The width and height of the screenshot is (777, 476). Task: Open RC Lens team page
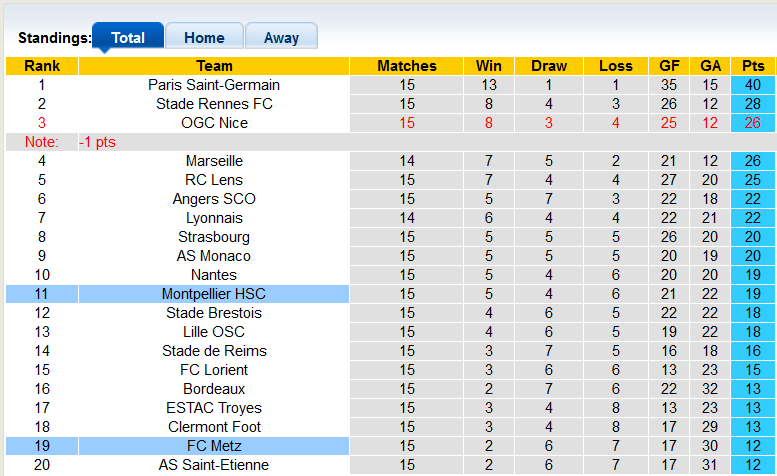coord(214,180)
